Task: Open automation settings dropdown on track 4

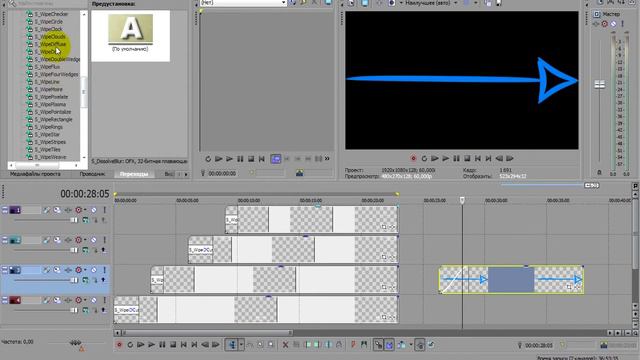Action: [85, 300]
